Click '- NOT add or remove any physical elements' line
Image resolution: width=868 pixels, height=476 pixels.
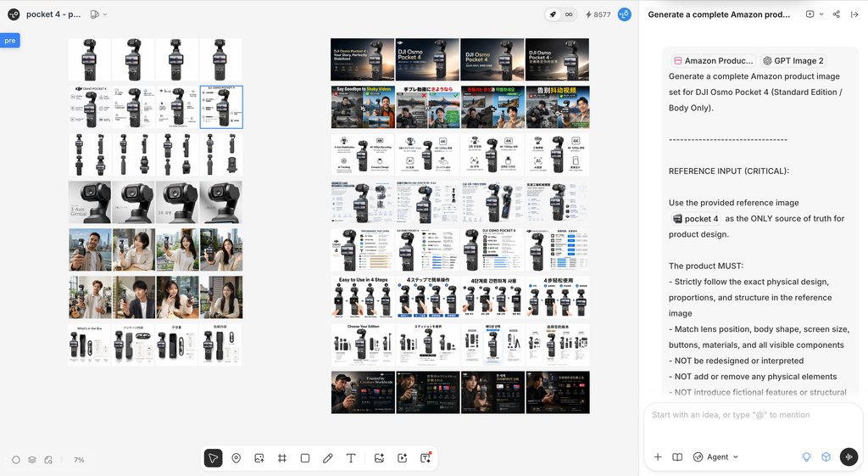[x=753, y=376]
